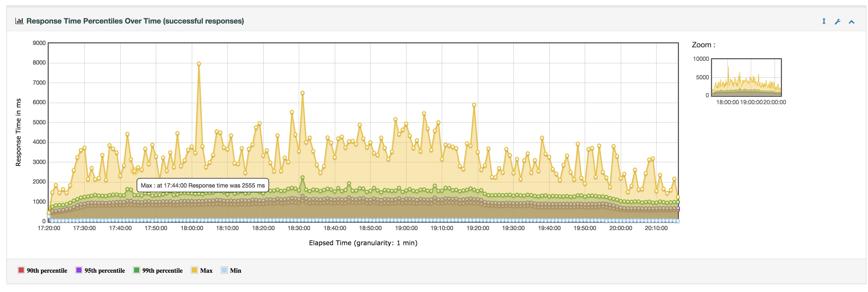The height and width of the screenshot is (292, 868).
Task: Click the yellow Max color swatch
Action: 194,270
